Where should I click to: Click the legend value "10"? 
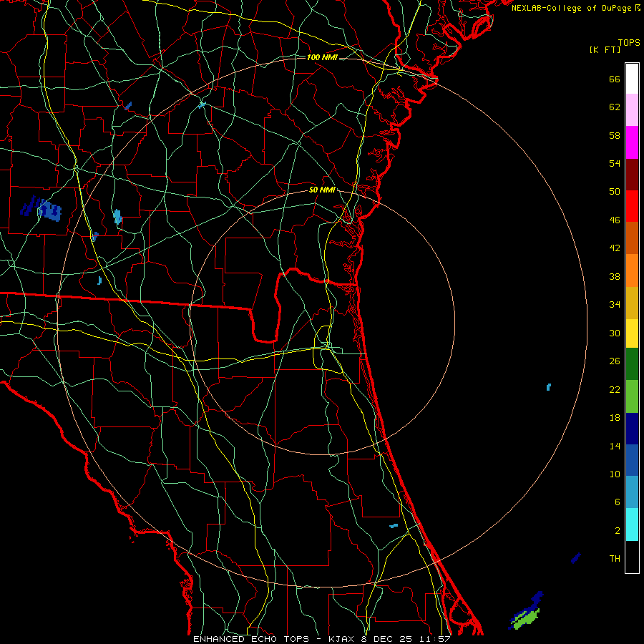click(615, 474)
